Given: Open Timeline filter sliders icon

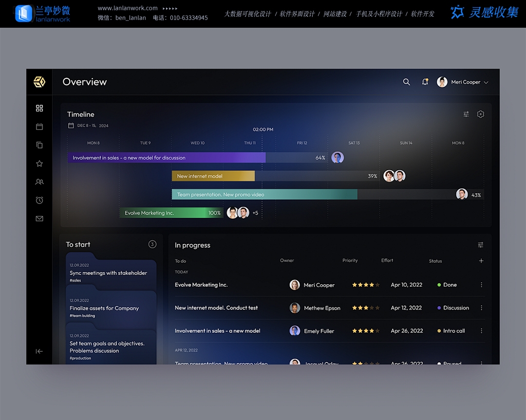Looking at the screenshot, I should (466, 114).
